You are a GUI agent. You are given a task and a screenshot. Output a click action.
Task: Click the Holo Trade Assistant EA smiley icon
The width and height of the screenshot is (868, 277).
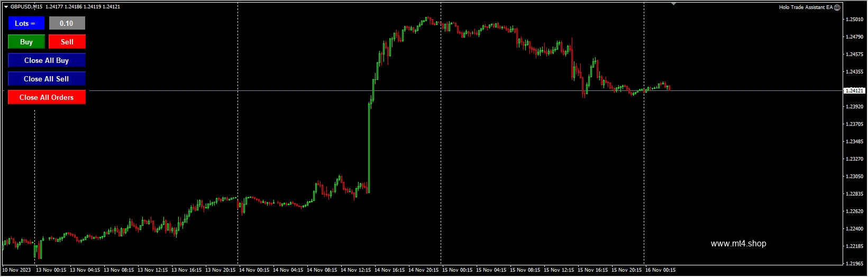tap(837, 7)
